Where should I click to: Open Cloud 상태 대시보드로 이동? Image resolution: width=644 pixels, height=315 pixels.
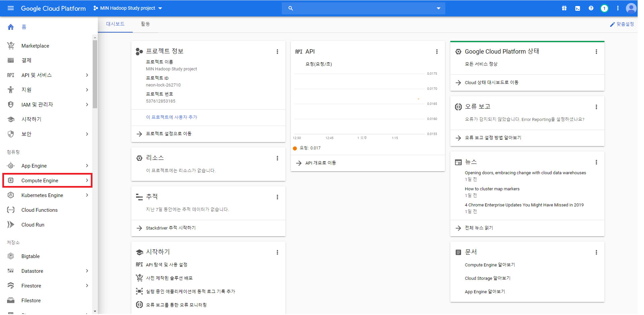pos(492,82)
